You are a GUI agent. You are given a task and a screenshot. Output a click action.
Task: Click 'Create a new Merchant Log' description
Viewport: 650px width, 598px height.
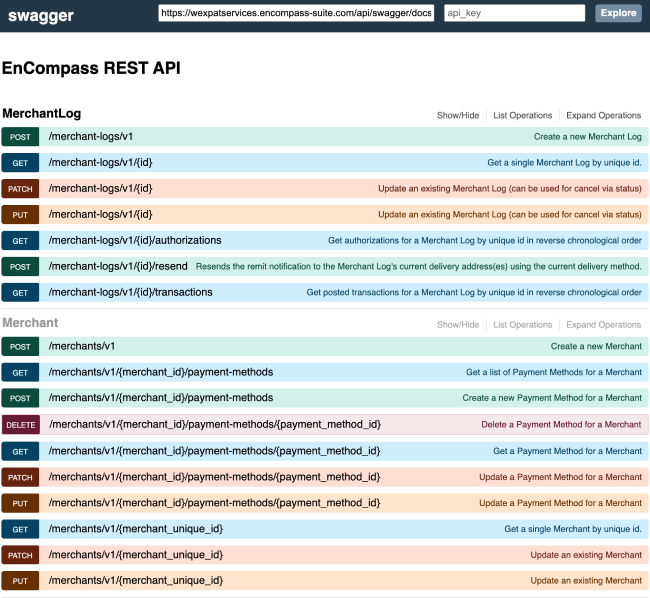click(x=587, y=136)
